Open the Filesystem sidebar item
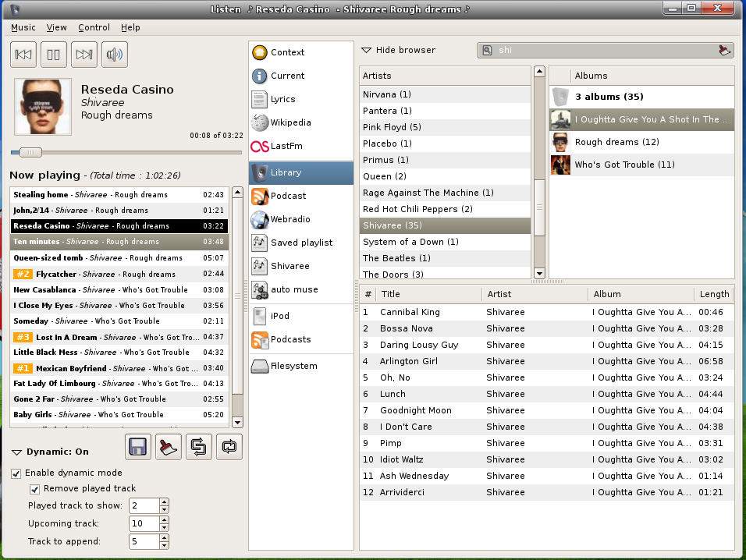746x560 pixels. point(301,366)
